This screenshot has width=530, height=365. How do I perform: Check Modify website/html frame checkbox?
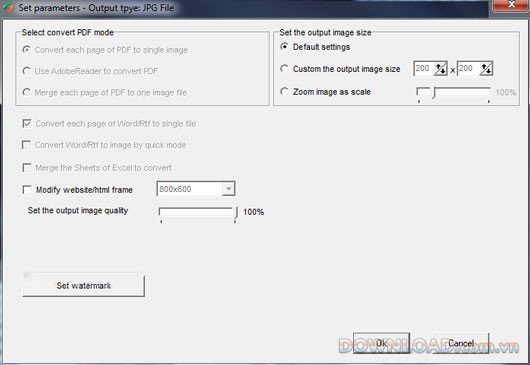click(x=27, y=189)
